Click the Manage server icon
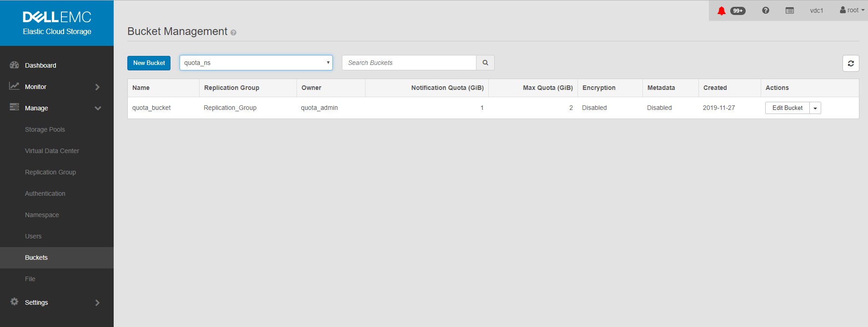The image size is (868, 327). pyautogui.click(x=14, y=107)
